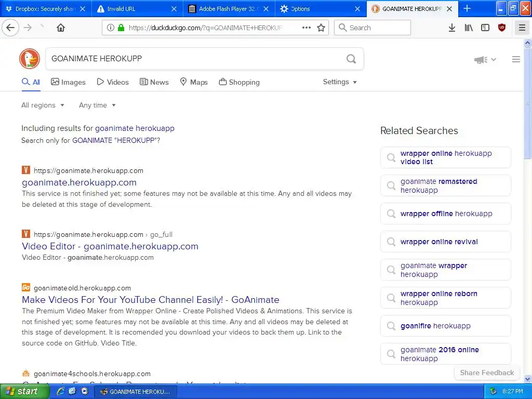Select related search wrapper online reborn herokuapp
The image size is (532, 399).
[x=445, y=298]
